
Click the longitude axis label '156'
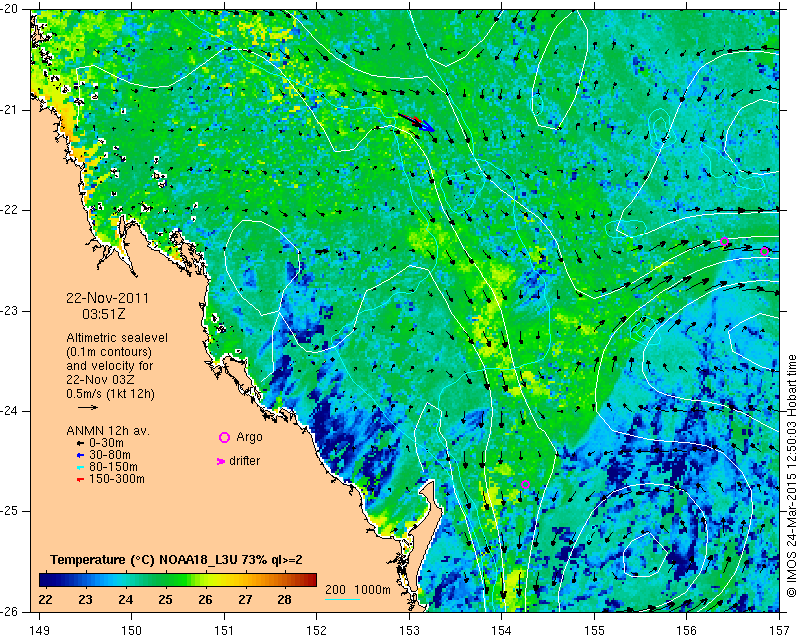[687, 631]
